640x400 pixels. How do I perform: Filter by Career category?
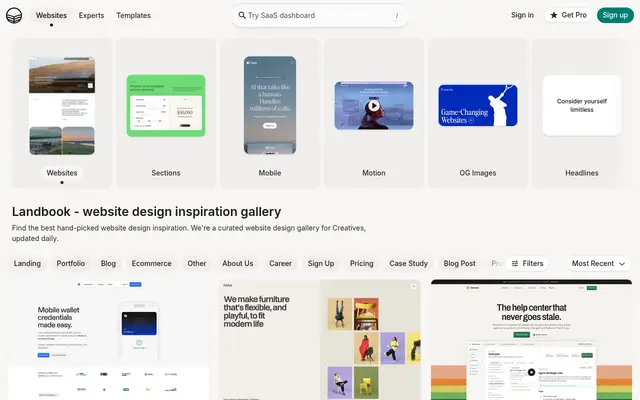(280, 264)
